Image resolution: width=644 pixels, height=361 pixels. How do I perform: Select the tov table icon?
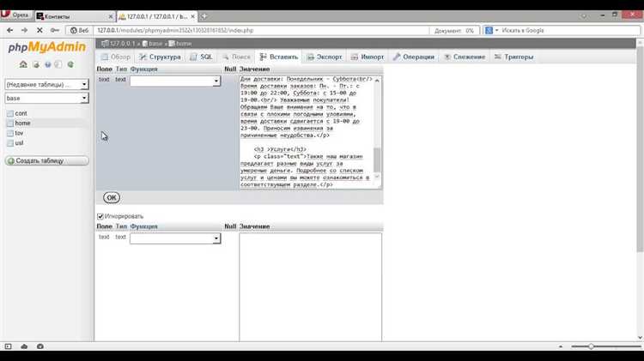pyautogui.click(x=10, y=133)
